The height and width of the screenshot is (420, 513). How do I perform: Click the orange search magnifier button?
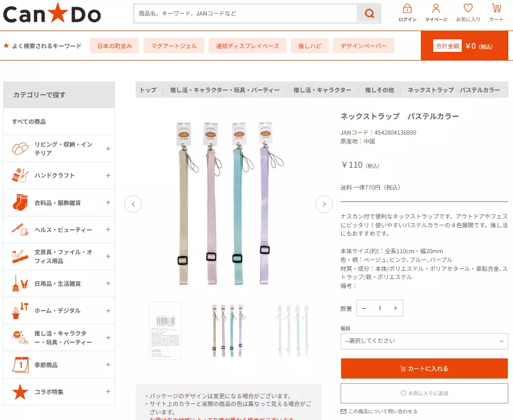369,13
